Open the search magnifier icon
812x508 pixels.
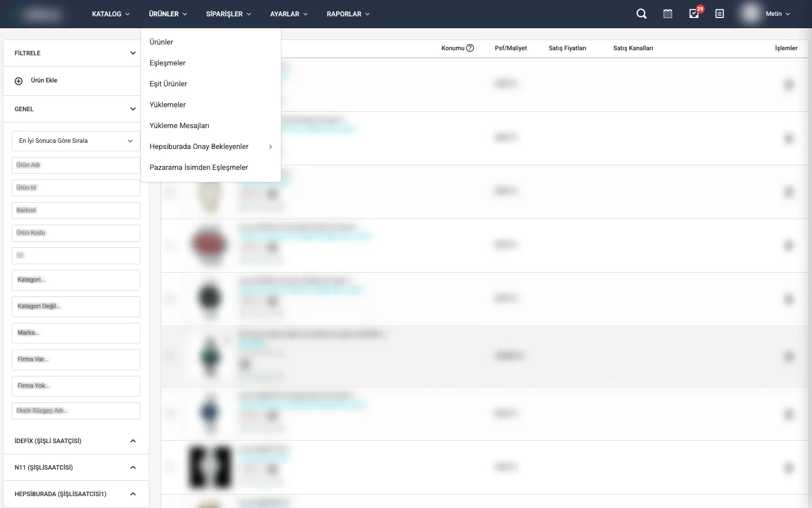pos(641,14)
